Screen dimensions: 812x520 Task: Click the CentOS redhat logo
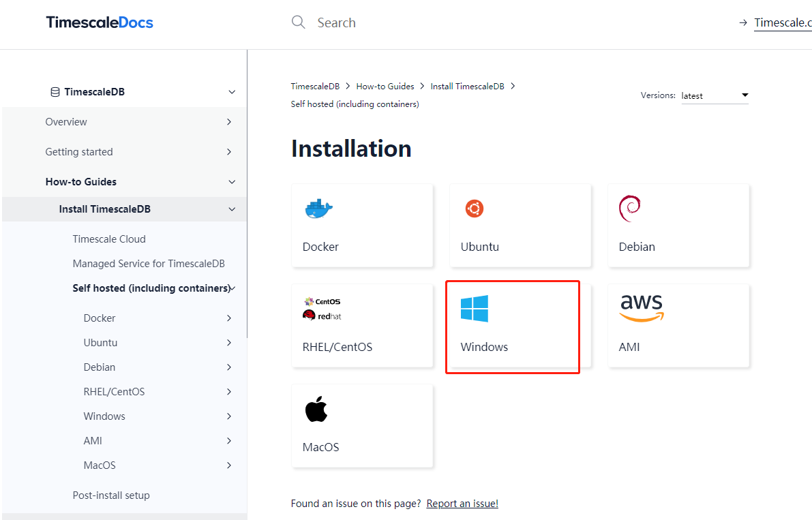pos(322,309)
